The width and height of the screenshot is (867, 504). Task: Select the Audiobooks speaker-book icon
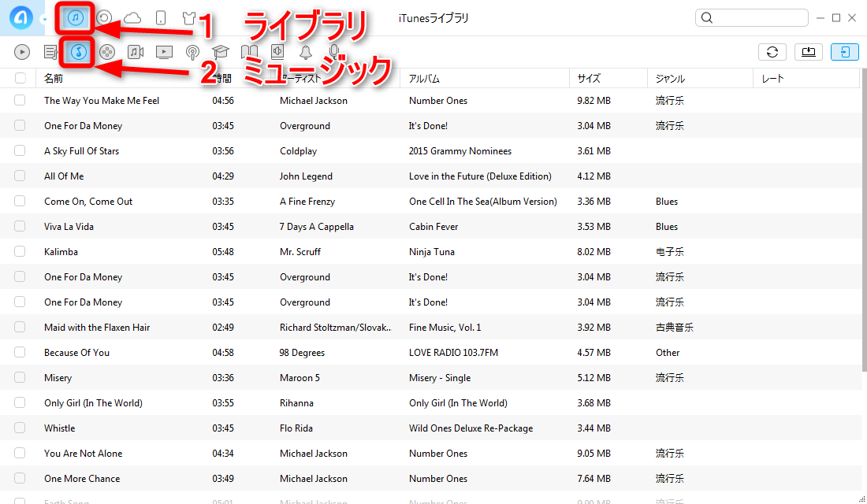point(277,52)
